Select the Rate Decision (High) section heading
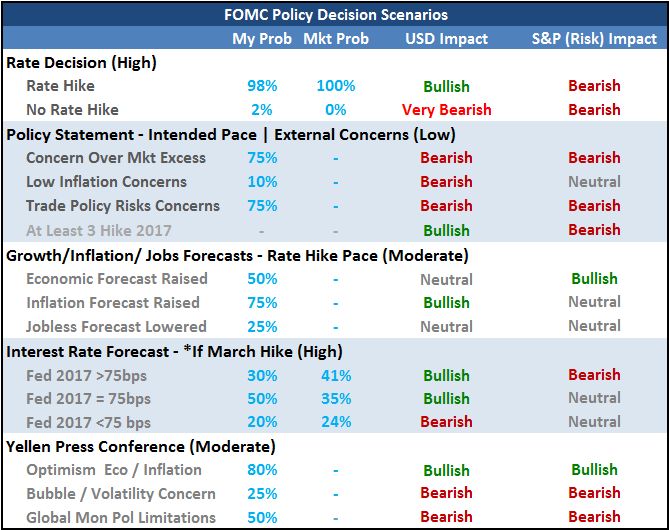The width and height of the screenshot is (669, 530). pos(81,63)
